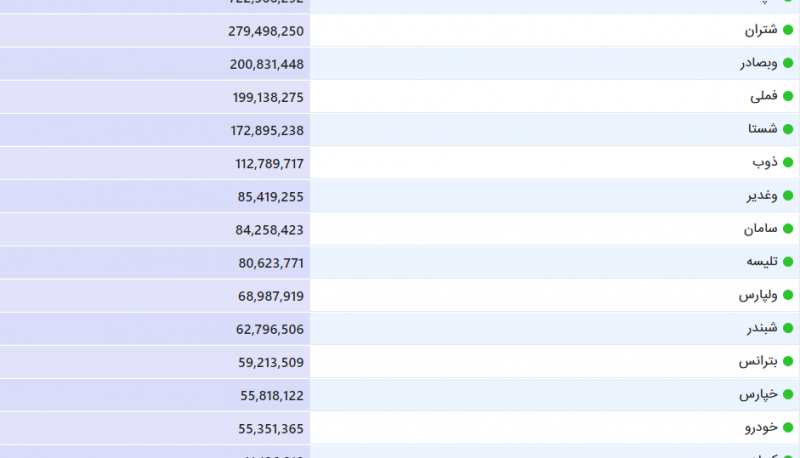Click the green dot beside وبصادر
This screenshot has height=458, width=800.
pos(788,63)
